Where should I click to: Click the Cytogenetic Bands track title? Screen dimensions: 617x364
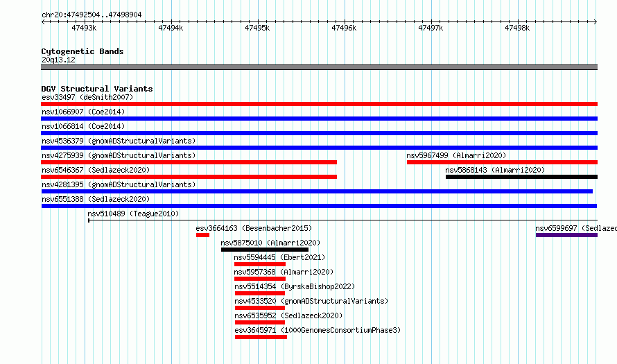coord(82,51)
